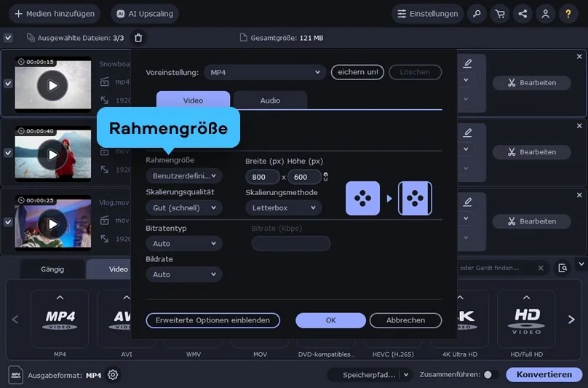Click the save preset button beside Voreinstellung

tap(357, 72)
